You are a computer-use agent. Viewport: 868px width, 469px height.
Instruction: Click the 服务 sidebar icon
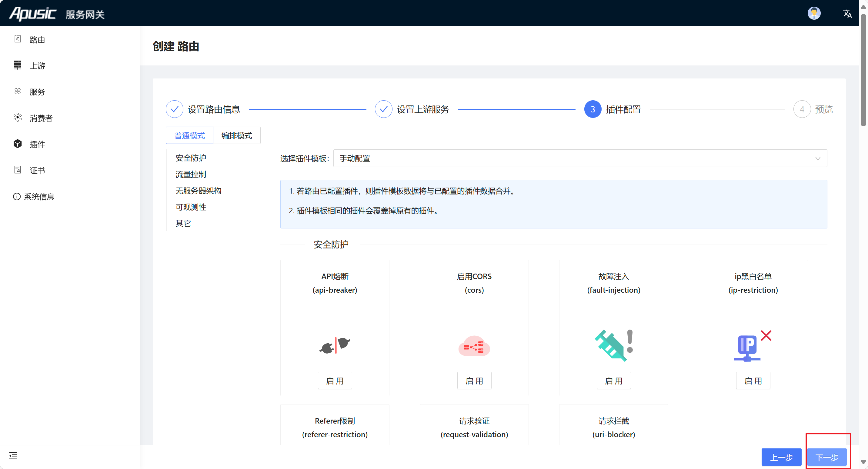coord(18,91)
